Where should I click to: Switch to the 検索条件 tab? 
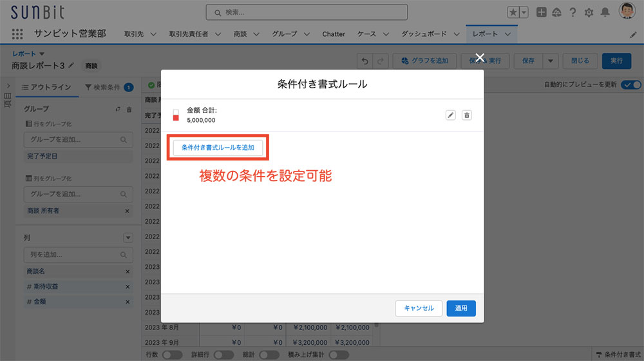[x=108, y=87]
